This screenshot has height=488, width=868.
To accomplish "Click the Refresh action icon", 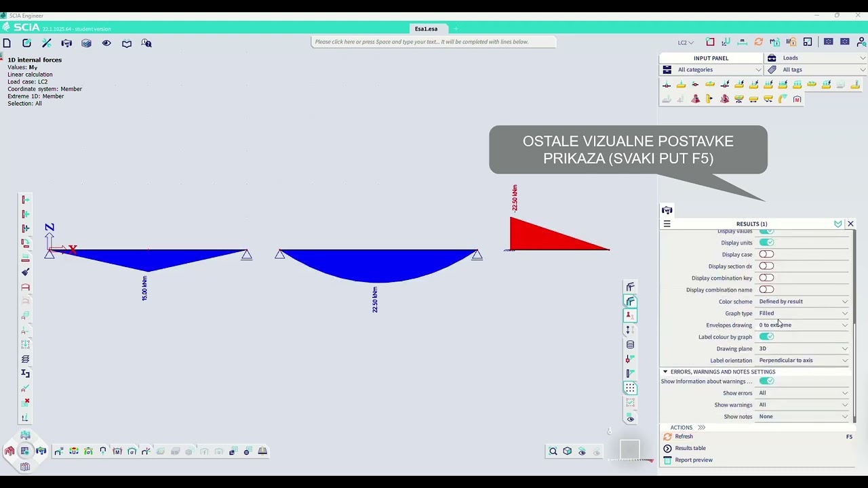I will pyautogui.click(x=667, y=436).
